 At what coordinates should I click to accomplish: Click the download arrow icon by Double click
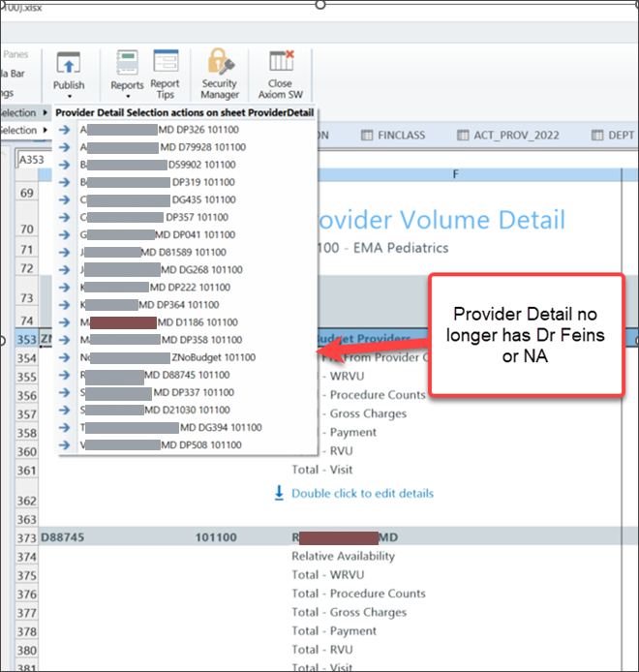pyautogui.click(x=280, y=493)
